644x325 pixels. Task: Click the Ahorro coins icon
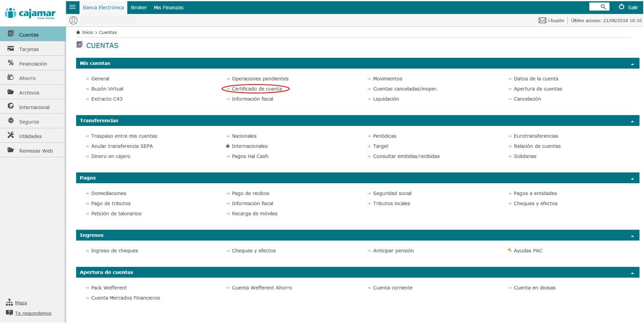click(x=11, y=77)
